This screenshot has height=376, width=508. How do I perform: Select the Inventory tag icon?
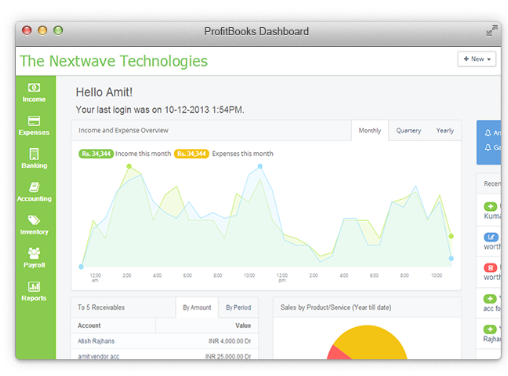pos(34,220)
